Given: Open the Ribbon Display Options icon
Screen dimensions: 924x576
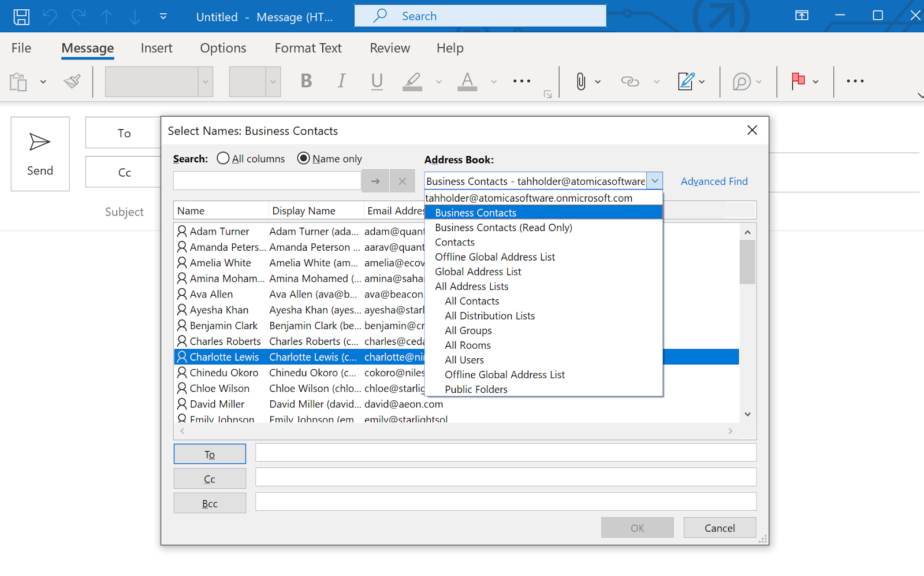Looking at the screenshot, I should point(802,16).
